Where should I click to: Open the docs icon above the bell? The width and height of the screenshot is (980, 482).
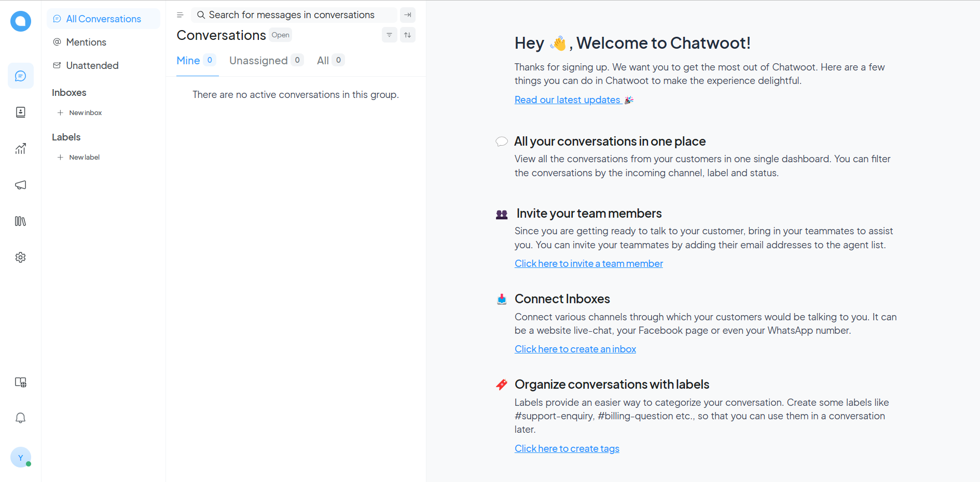tap(21, 382)
